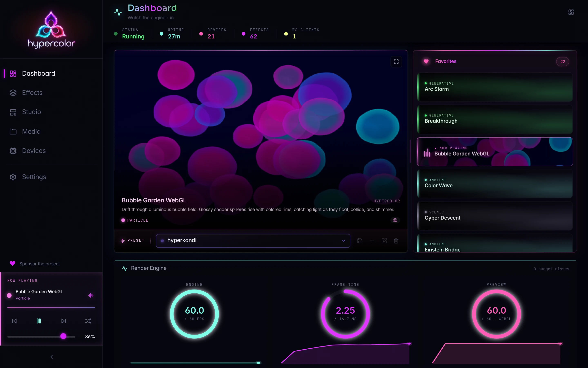Click the dashboard layout grid icon at top right
The width and height of the screenshot is (588, 368).
[571, 12]
